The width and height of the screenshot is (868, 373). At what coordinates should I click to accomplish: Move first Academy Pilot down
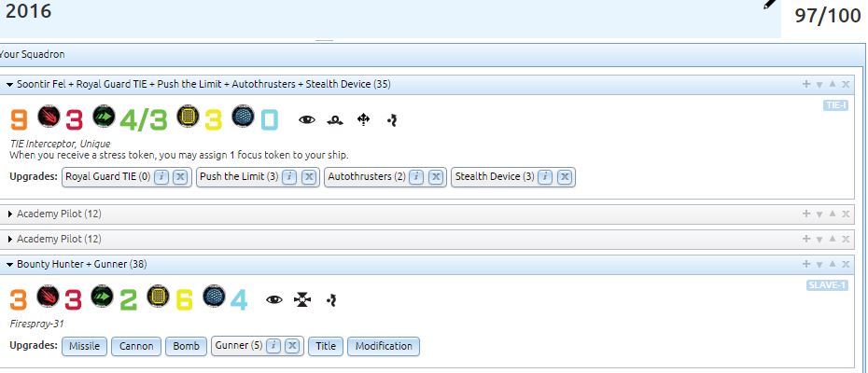819,214
